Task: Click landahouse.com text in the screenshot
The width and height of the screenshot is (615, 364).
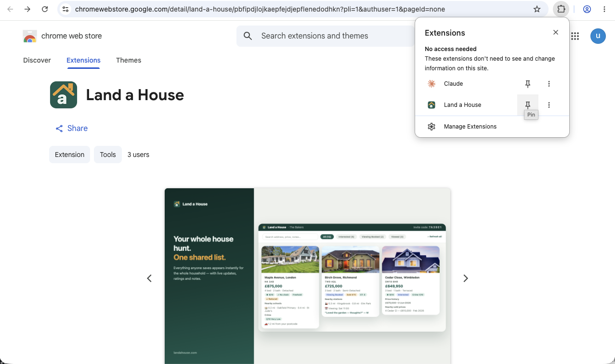Action: tap(185, 353)
